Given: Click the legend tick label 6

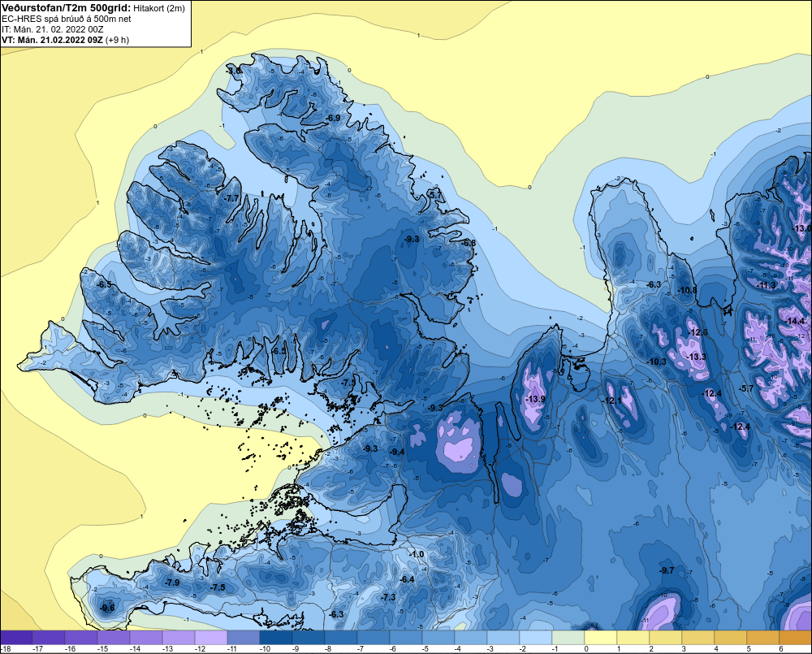Looking at the screenshot, I should tap(780, 649).
